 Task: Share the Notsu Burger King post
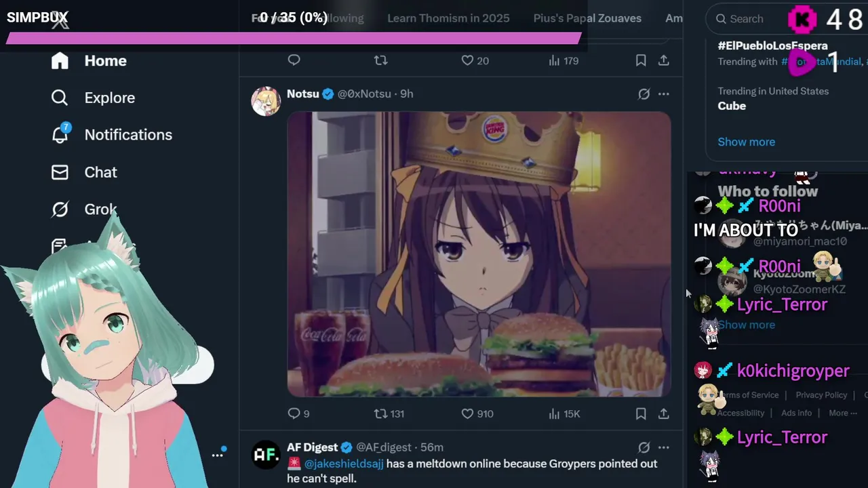[664, 413]
